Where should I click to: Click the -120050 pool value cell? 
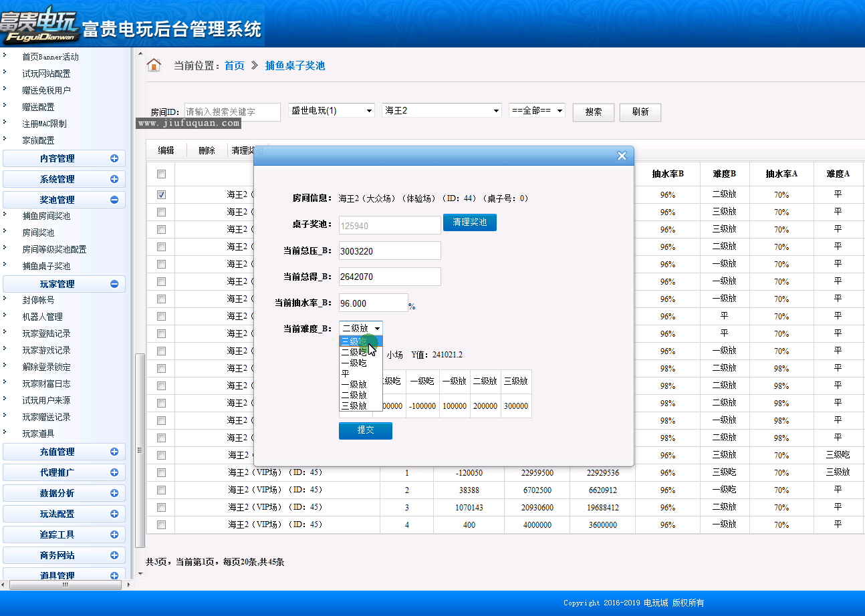(x=469, y=473)
